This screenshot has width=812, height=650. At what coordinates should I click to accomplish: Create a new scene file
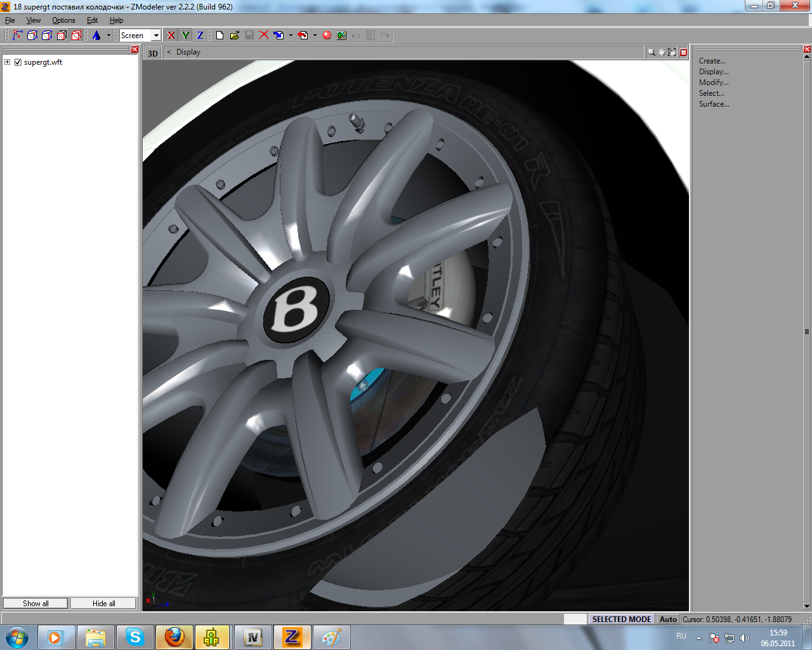[x=219, y=36]
